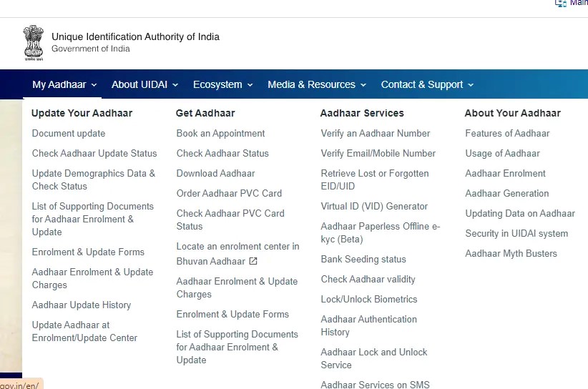Click Government of India subtitle text
Image resolution: width=588 pixels, height=389 pixels.
pyautogui.click(x=91, y=49)
